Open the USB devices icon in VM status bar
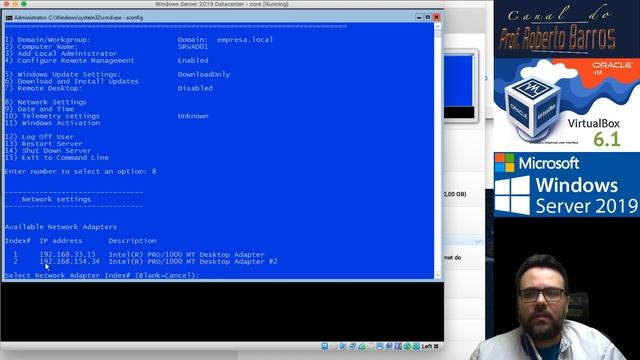 [x=362, y=347]
